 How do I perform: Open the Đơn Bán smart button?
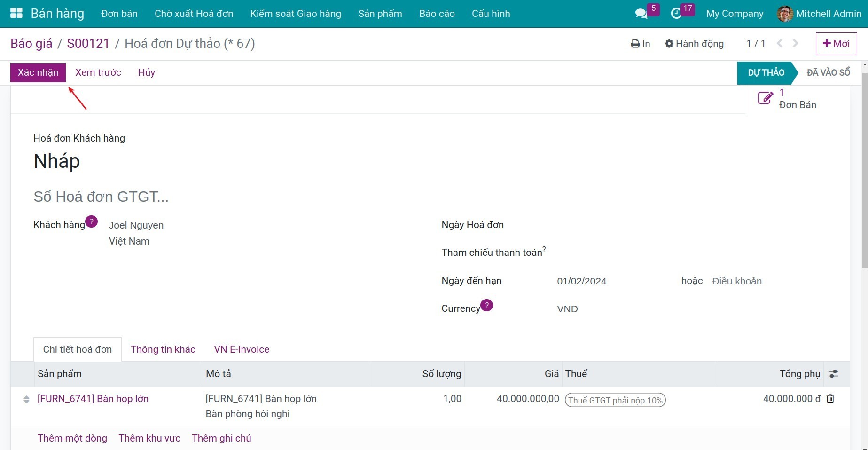click(x=788, y=99)
